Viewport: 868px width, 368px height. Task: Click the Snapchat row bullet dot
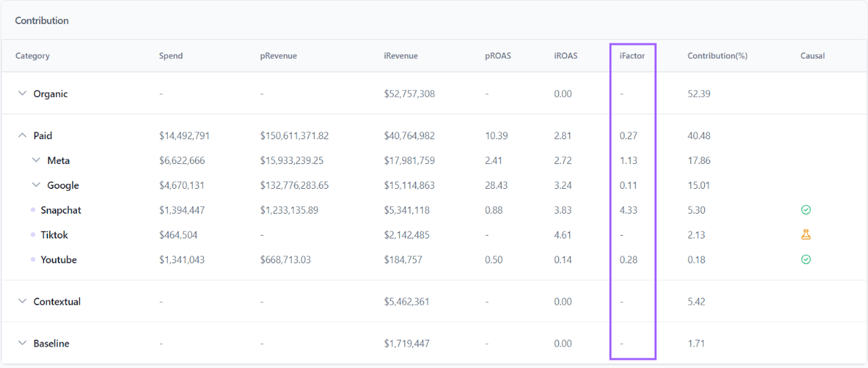pyautogui.click(x=33, y=210)
